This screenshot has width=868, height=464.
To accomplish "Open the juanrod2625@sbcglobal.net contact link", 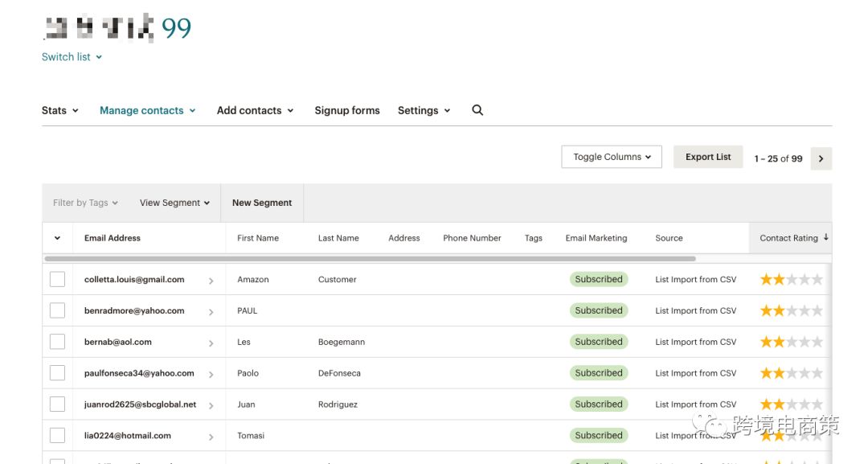I will (140, 404).
